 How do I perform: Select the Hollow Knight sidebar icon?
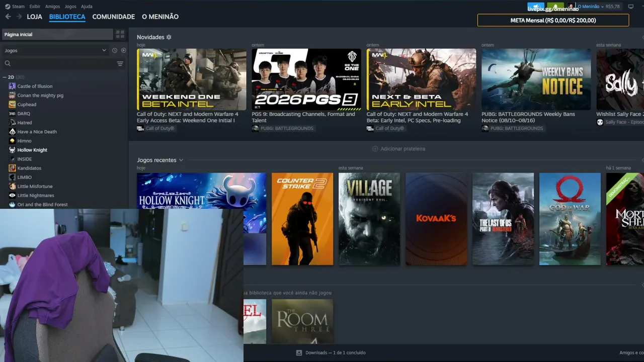pyautogui.click(x=12, y=150)
